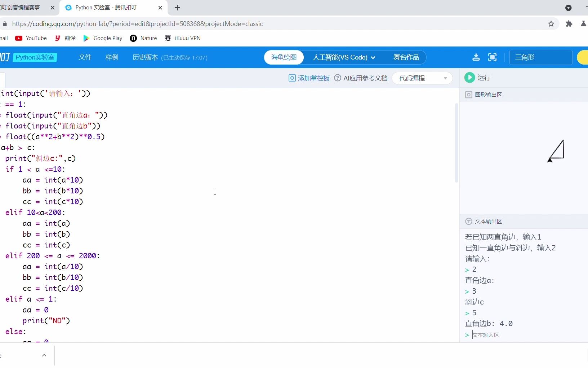Image resolution: width=588 pixels, height=368 pixels.
Task: Click the 图形输出区 panel icon
Action: pos(469,95)
